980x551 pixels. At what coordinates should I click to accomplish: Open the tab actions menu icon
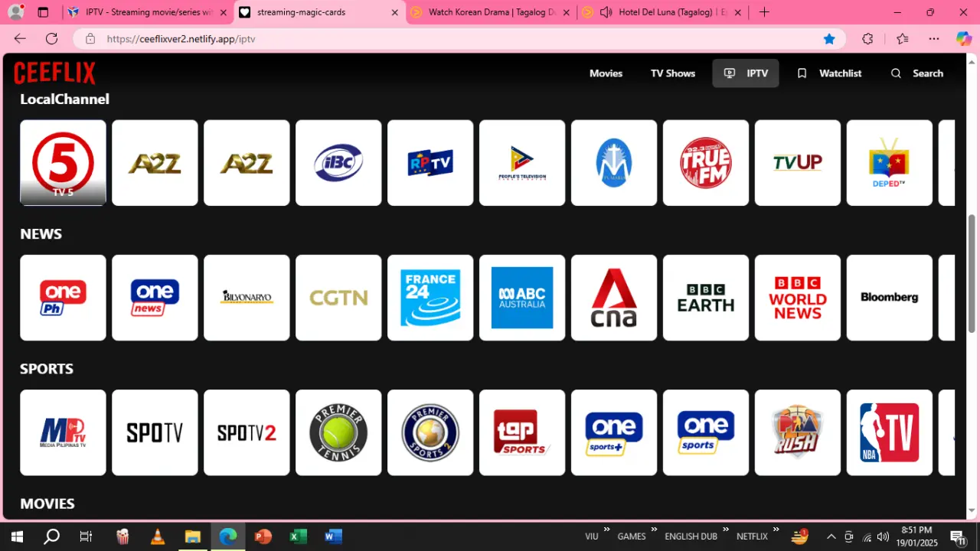point(43,12)
